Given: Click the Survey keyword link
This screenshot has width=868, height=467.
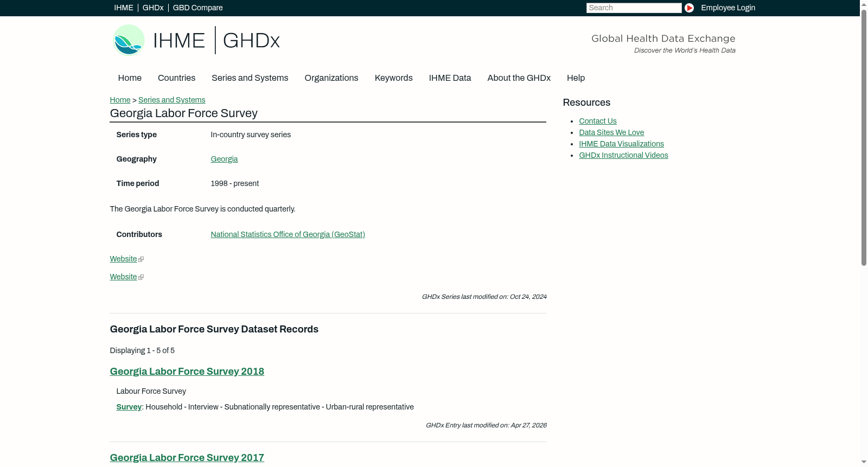Looking at the screenshot, I should point(129,407).
